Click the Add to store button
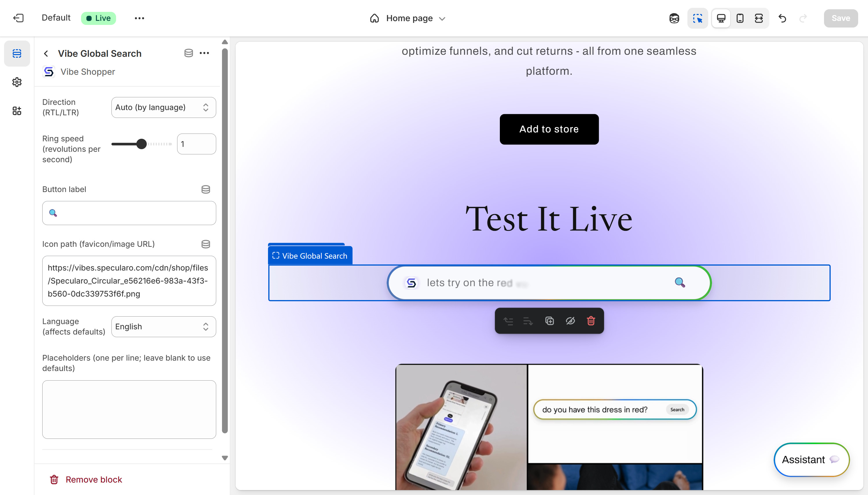This screenshot has width=868, height=495. point(548,129)
